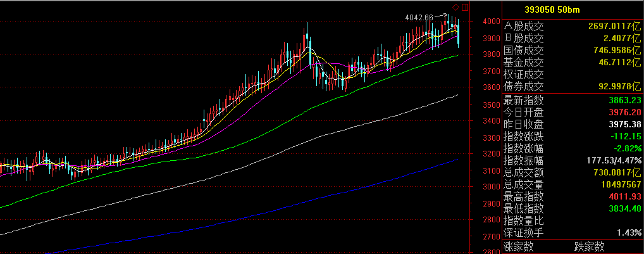Select the 最新指数 label
The image size is (644, 254).
[524, 100]
